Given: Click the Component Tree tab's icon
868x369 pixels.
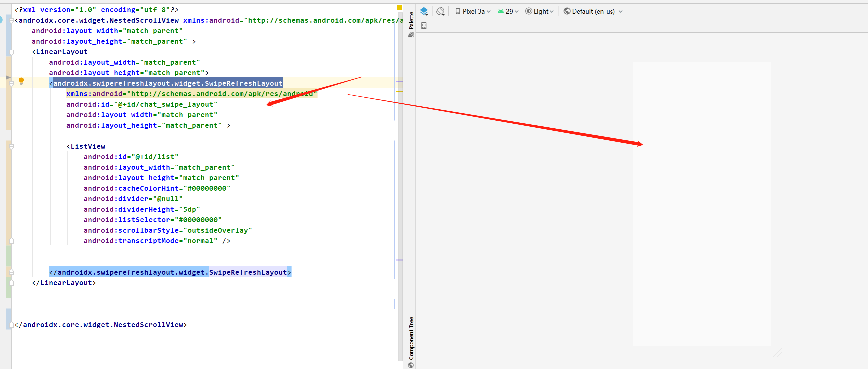Looking at the screenshot, I should pos(411,365).
